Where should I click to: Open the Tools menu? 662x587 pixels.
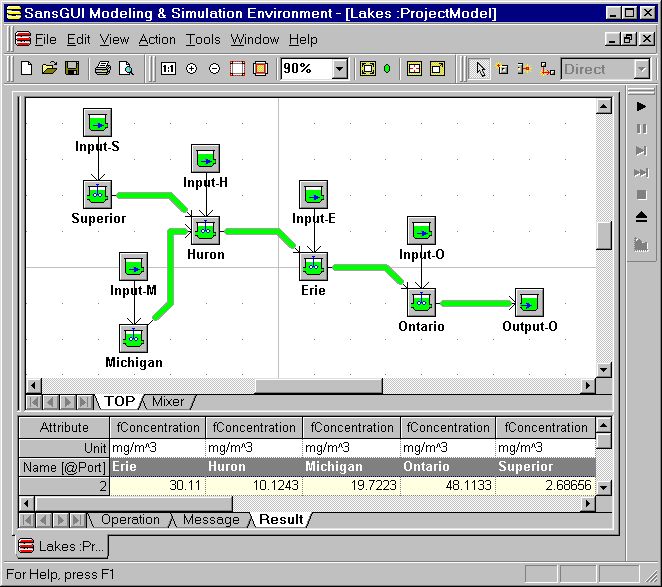[x=203, y=40]
